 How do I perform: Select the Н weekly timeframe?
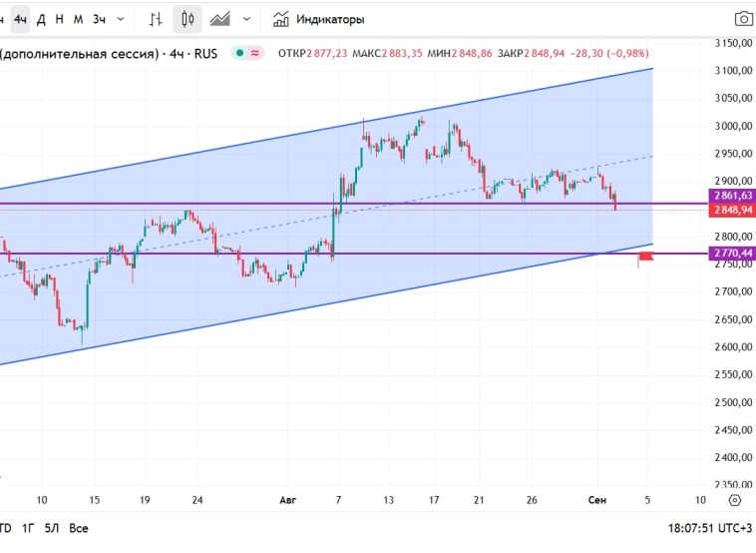tap(60, 19)
